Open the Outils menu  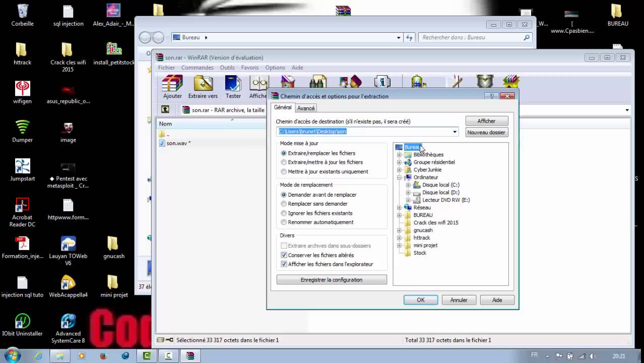227,68
